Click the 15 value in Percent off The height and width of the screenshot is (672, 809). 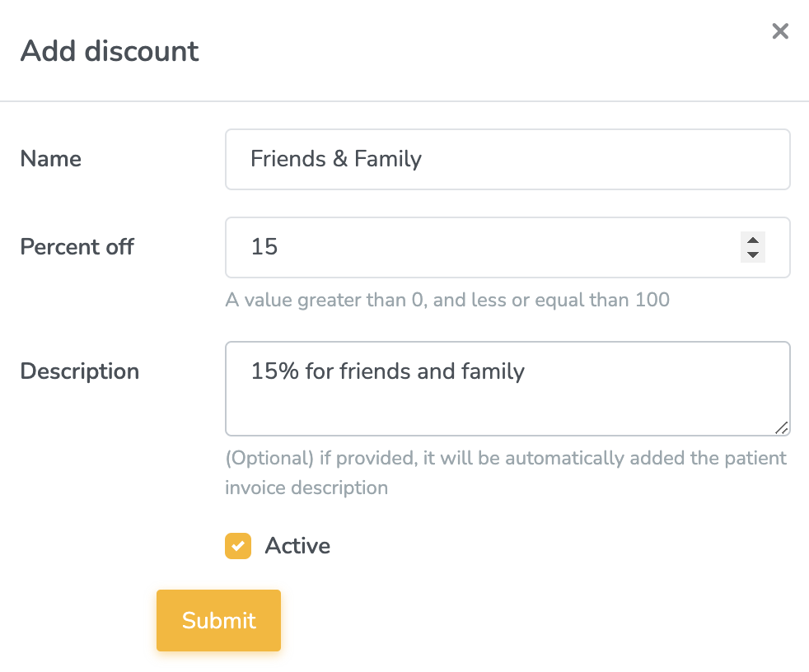tap(264, 247)
